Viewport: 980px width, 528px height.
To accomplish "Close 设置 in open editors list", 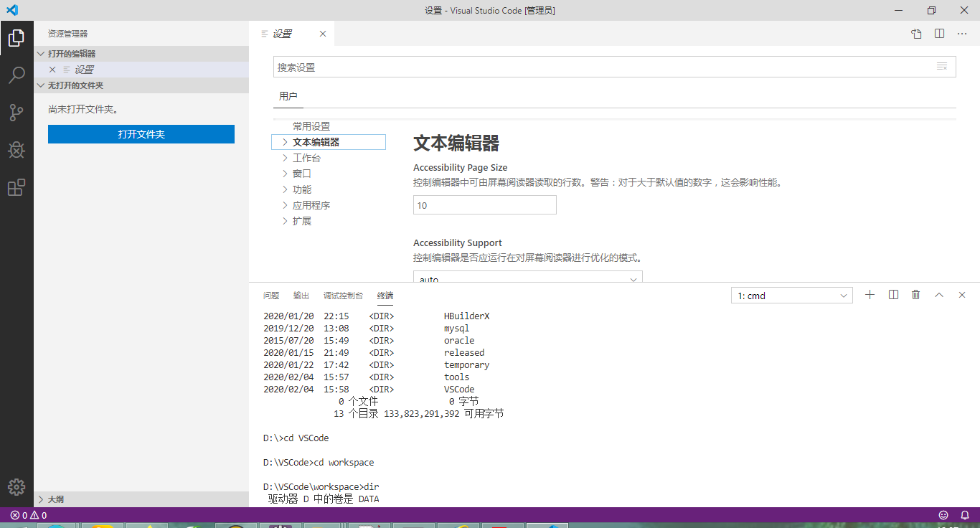I will (52, 70).
